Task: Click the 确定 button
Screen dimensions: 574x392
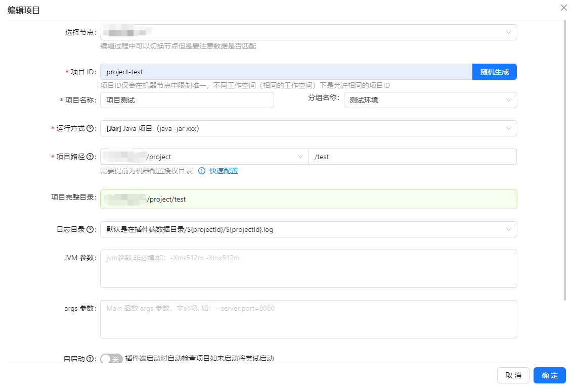Action: (x=549, y=375)
